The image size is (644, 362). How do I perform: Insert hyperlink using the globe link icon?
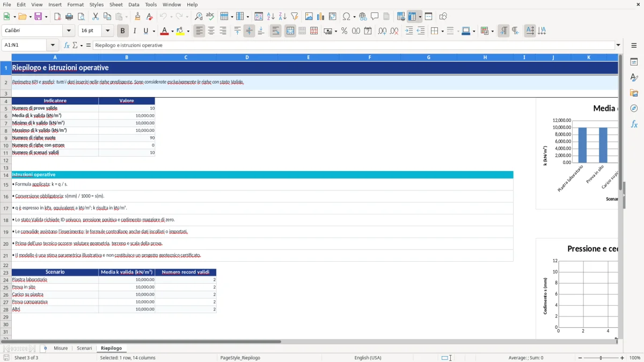click(363, 17)
